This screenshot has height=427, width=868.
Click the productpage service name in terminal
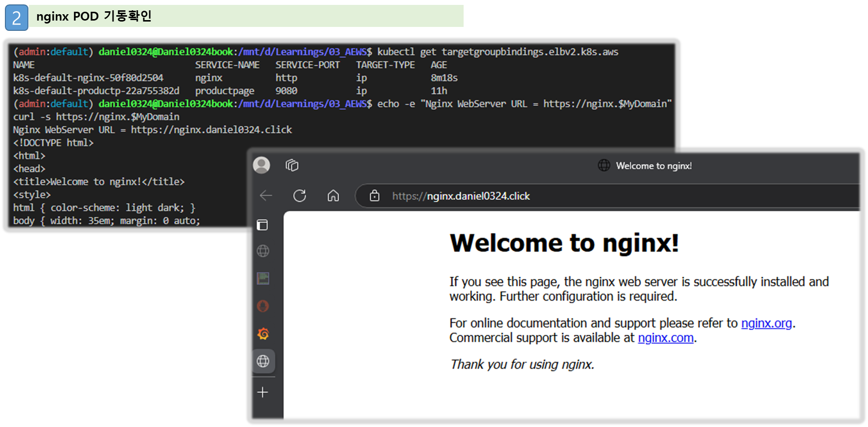[x=225, y=91]
